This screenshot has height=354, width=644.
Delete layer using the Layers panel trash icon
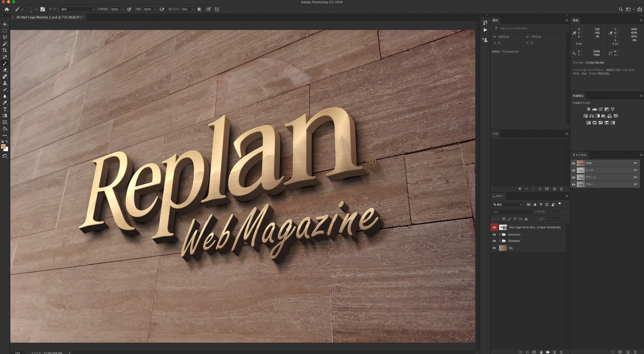[561, 352]
